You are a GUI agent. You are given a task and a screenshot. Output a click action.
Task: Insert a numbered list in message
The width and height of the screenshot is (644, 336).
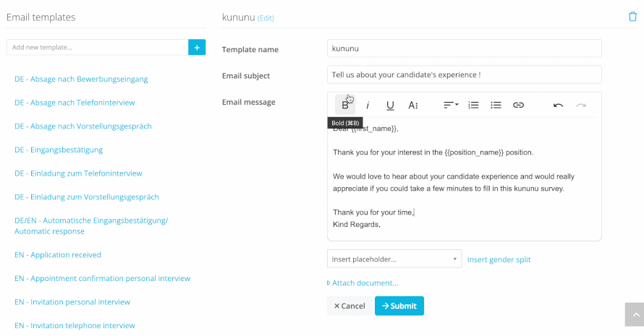tap(473, 105)
